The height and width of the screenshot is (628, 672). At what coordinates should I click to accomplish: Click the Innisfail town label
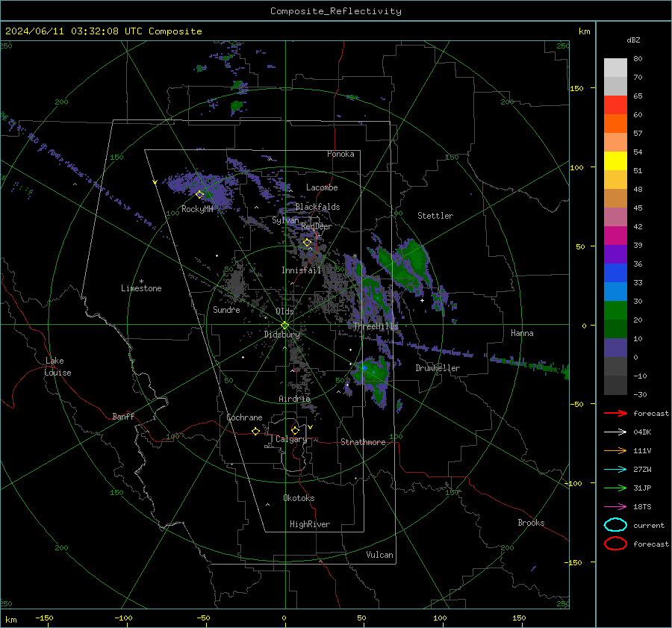(x=302, y=270)
